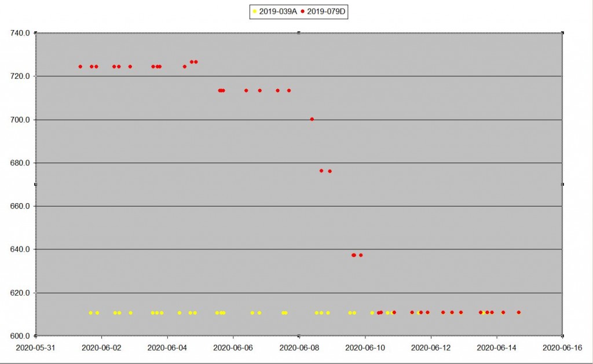The image size is (593, 364).
Task: Select the leftmost red data point
Action: [x=80, y=67]
